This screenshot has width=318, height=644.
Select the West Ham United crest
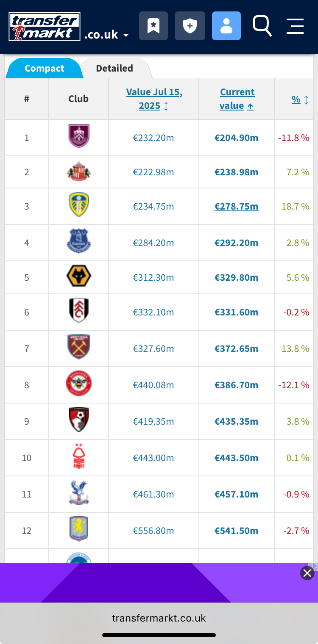(78, 347)
